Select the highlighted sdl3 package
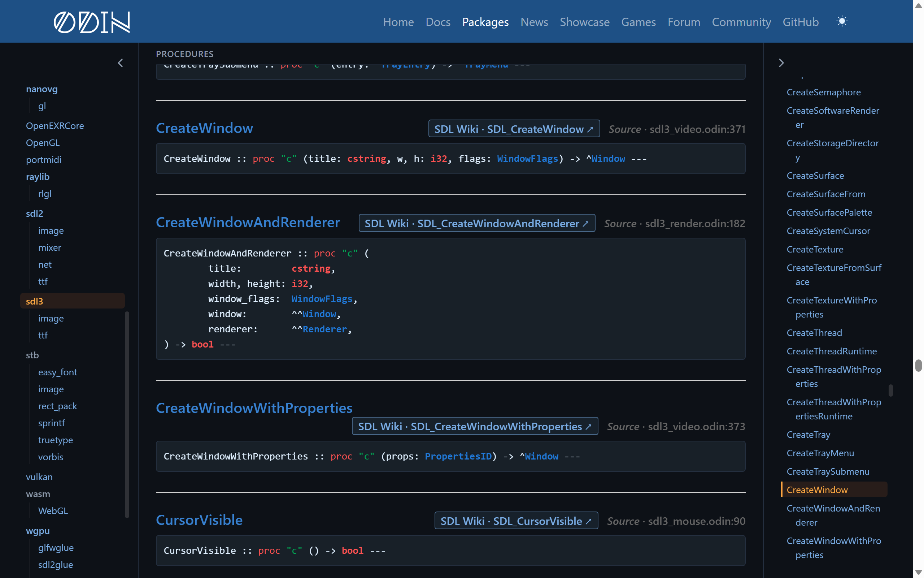This screenshot has height=578, width=924. pos(73,301)
